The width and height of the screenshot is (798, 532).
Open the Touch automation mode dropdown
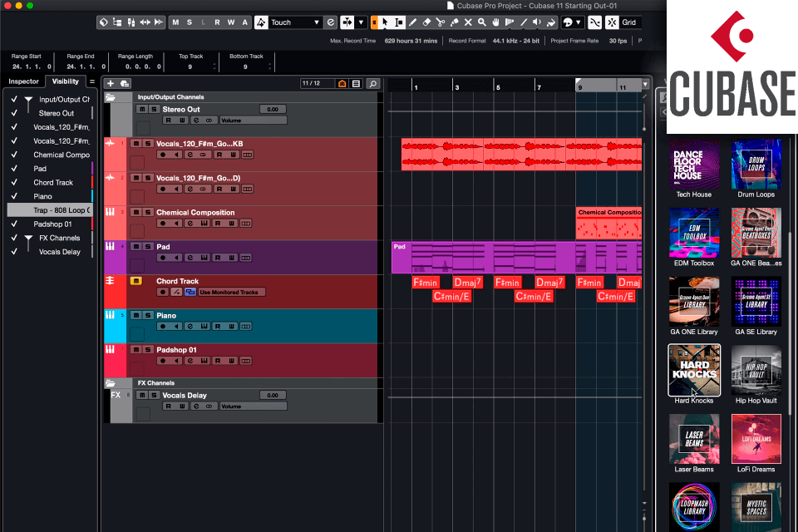pos(295,22)
